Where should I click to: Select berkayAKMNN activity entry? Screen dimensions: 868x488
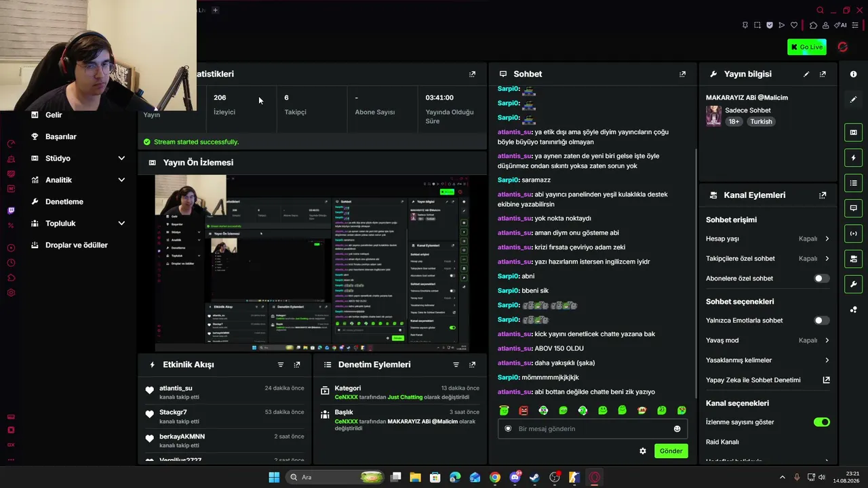click(224, 440)
